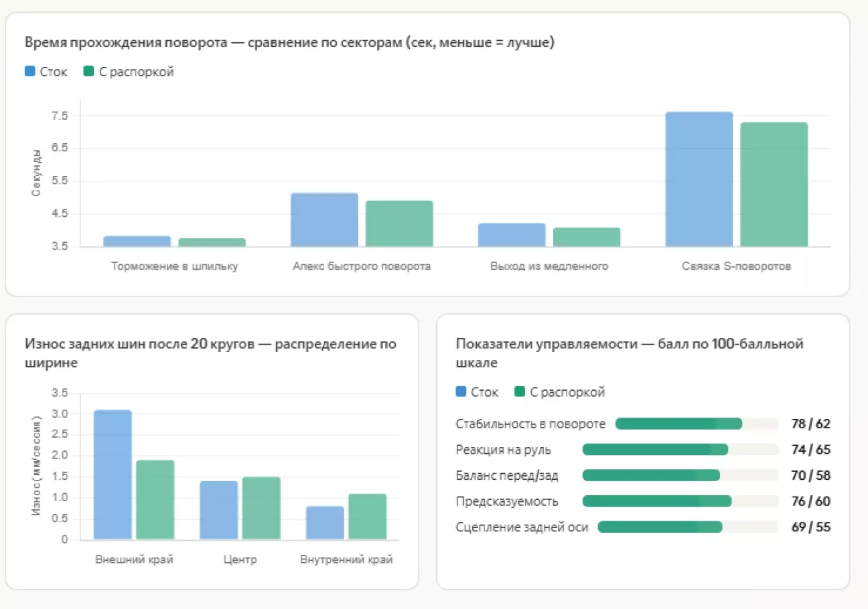Click 'Реакция на руль' progress bar
The width and height of the screenshot is (868, 609).
pos(680,450)
